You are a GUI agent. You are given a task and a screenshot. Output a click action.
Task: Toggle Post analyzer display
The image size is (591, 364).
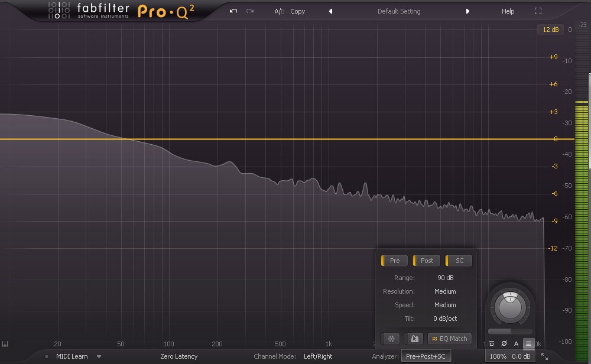click(x=426, y=261)
